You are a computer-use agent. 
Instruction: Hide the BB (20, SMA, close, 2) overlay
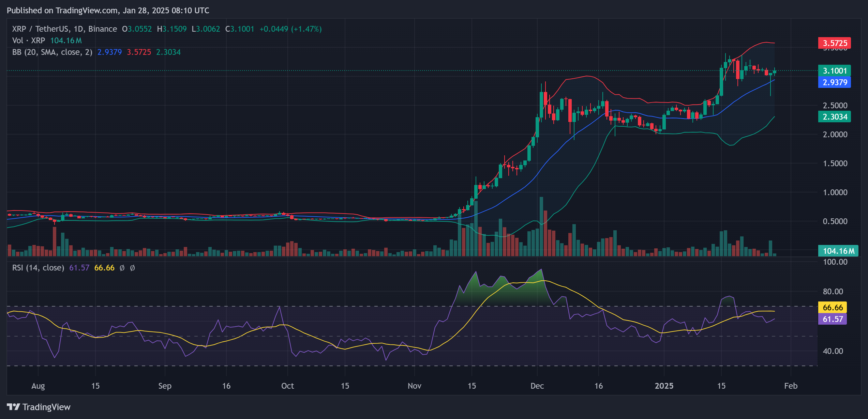pyautogui.click(x=51, y=52)
